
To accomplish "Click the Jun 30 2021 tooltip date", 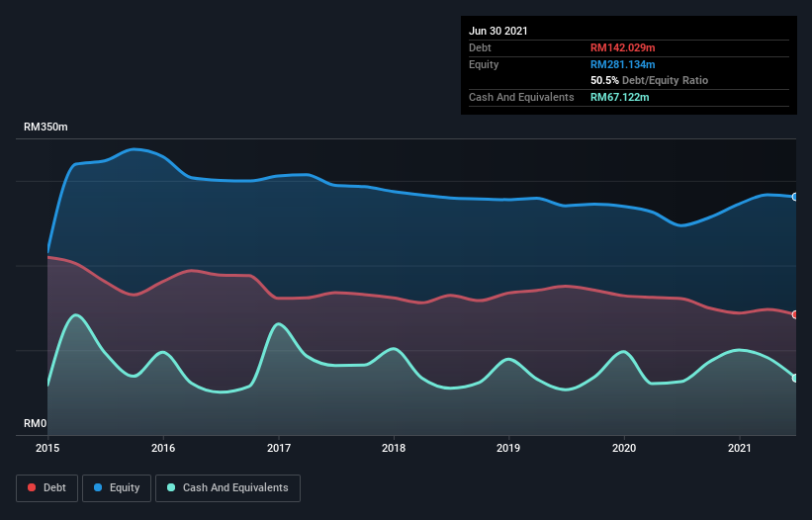I will (498, 31).
